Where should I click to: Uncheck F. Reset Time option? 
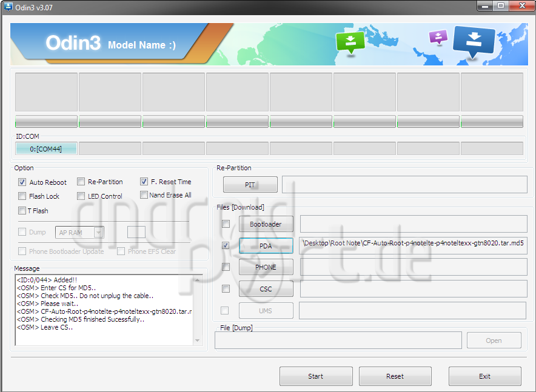click(x=144, y=182)
